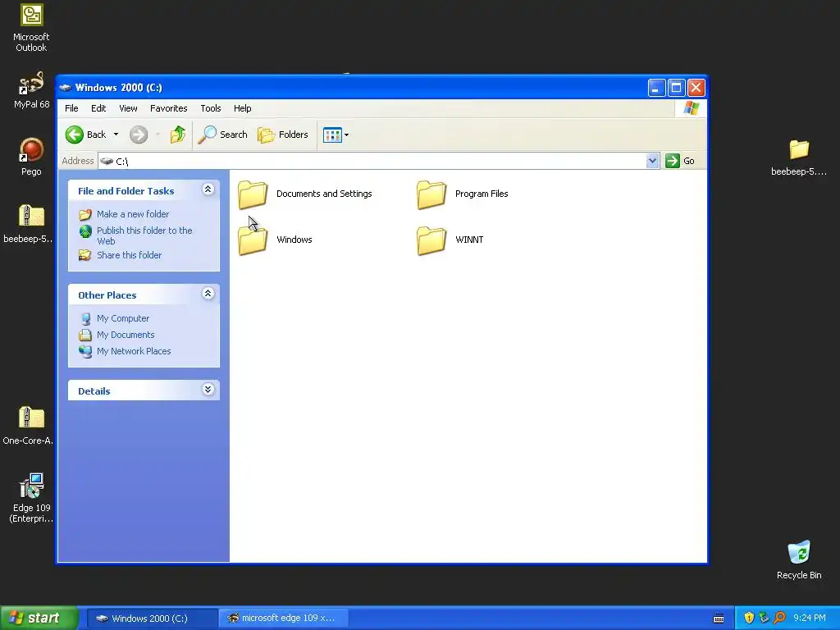840x630 pixels.
Task: Click the network connection tray icon
Action: coord(764,618)
